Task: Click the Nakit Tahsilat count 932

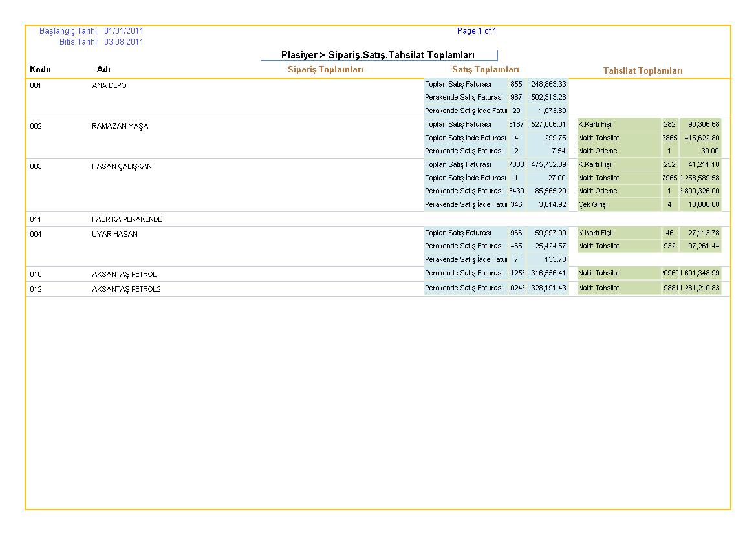Action: click(670, 246)
